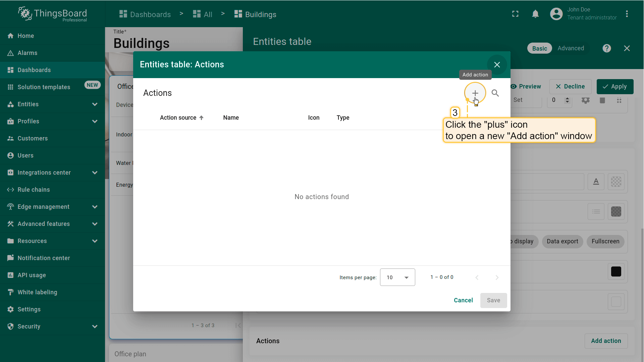Toggle fullscreen mode icon in header
Screen dimensions: 644x362
[x=515, y=14]
